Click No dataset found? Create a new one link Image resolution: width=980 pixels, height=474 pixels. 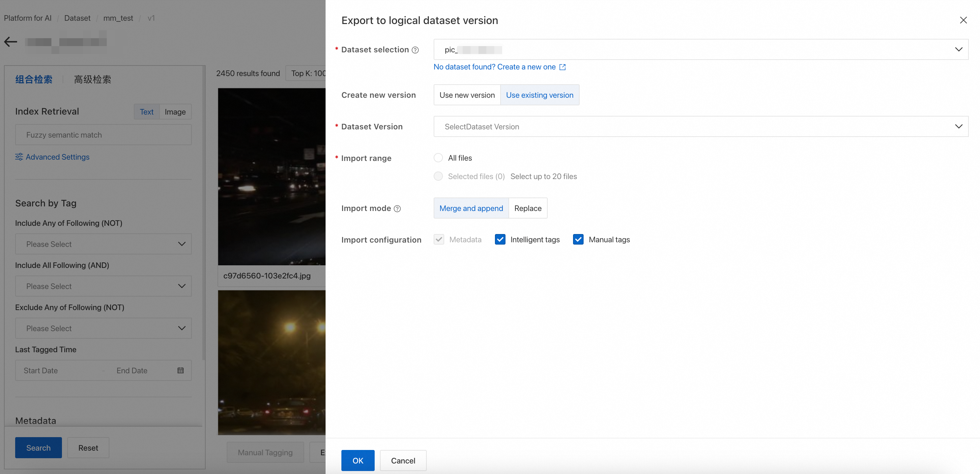[494, 67]
